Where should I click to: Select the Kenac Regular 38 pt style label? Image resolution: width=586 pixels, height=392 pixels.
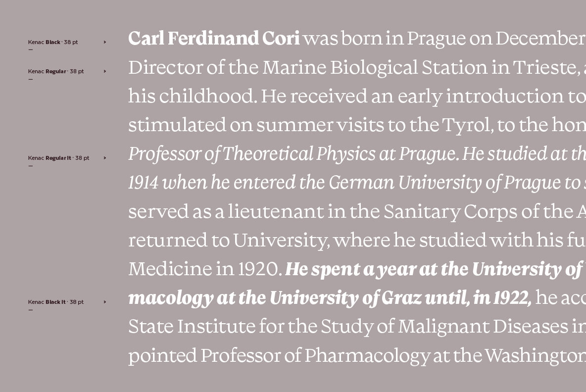coord(56,71)
